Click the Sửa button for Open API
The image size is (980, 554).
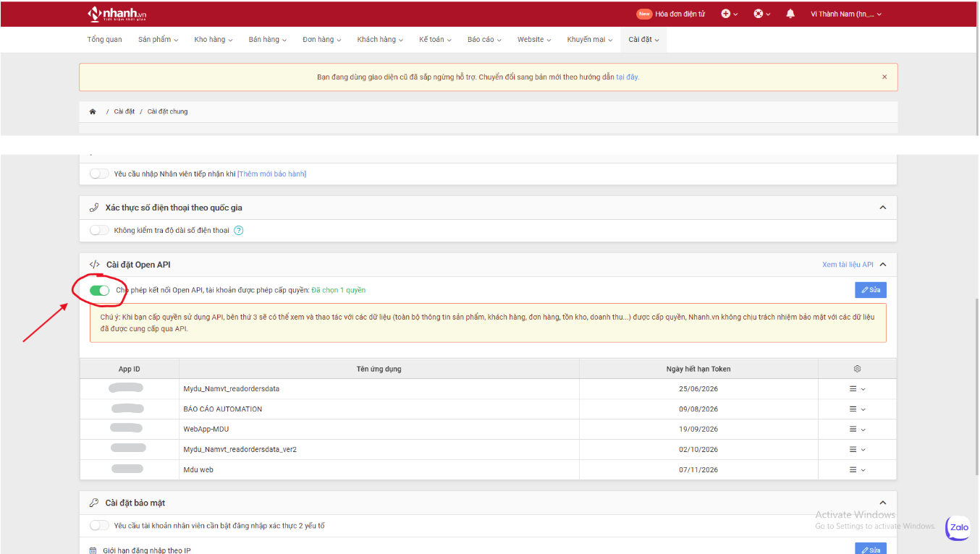(871, 290)
